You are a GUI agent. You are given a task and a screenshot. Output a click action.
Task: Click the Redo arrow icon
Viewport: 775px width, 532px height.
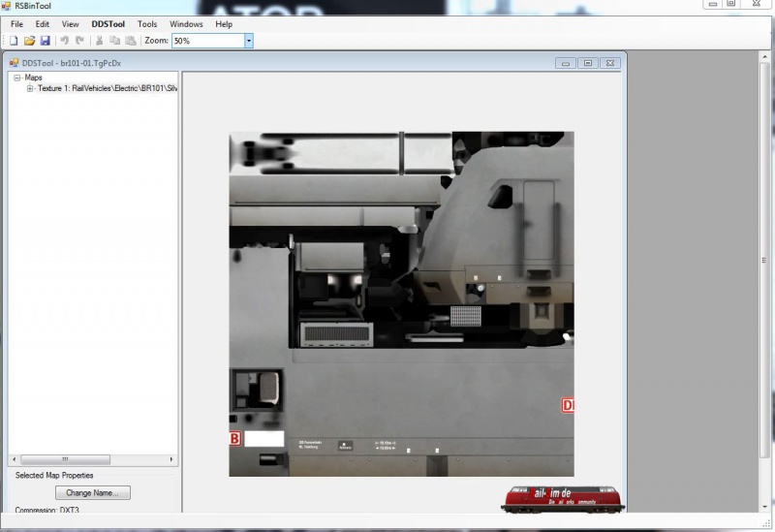pyautogui.click(x=79, y=41)
